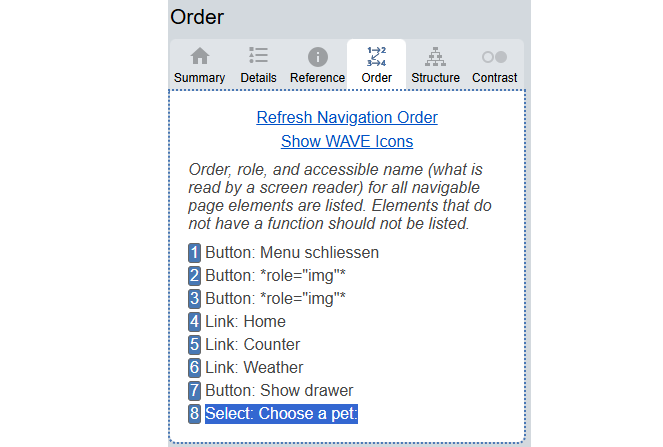Click the Order panel heading
This screenshot has height=447, width=663.
pos(197,17)
